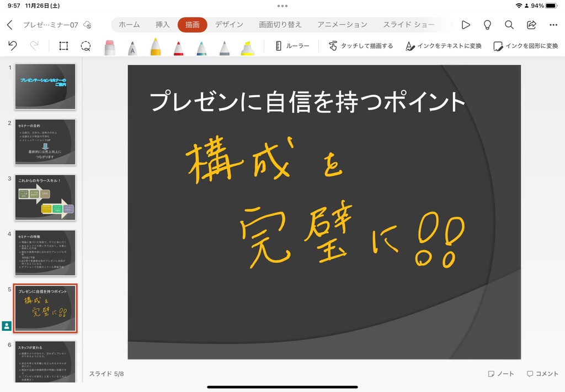Image resolution: width=565 pixels, height=392 pixels.
Task: Switch to the デザイン tab
Action: (229, 24)
